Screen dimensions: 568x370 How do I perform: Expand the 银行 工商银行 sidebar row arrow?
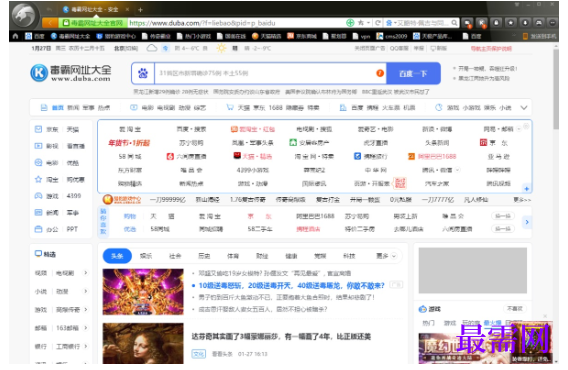coord(86,346)
